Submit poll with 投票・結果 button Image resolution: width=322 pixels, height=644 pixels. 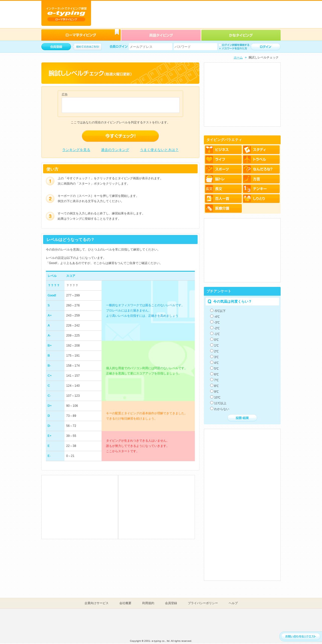click(x=242, y=418)
